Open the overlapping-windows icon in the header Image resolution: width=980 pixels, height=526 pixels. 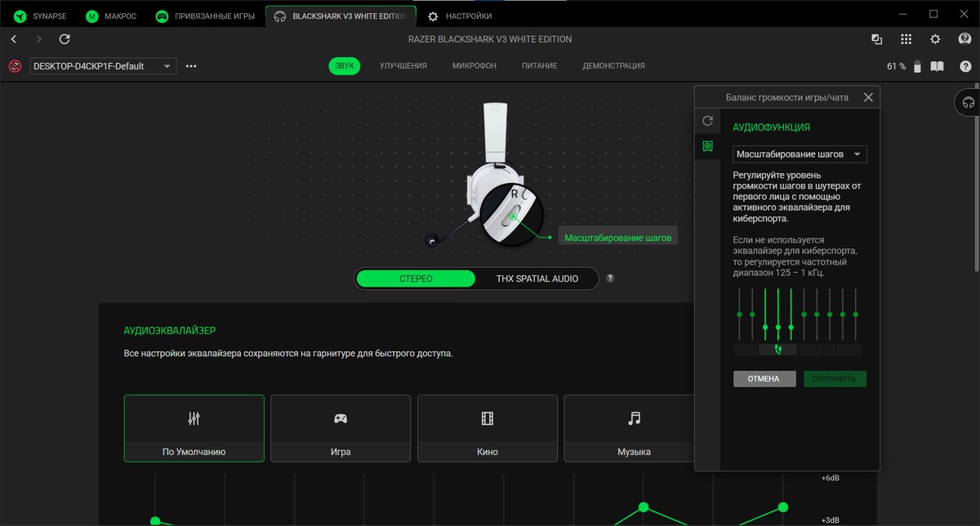click(x=876, y=39)
